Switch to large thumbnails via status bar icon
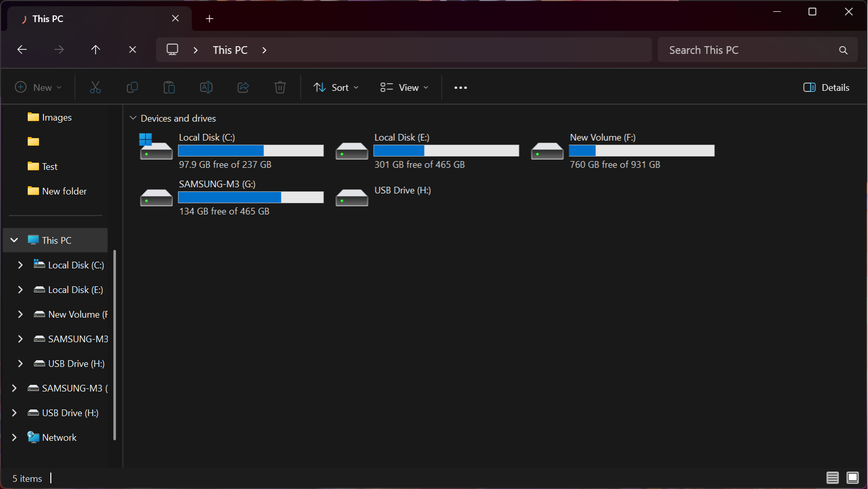Image resolution: width=868 pixels, height=489 pixels. [x=853, y=478]
